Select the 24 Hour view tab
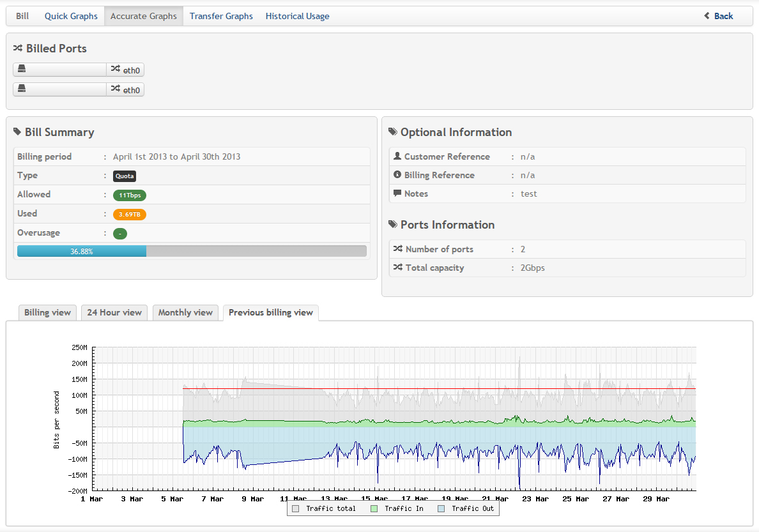The width and height of the screenshot is (759, 532). 114,312
